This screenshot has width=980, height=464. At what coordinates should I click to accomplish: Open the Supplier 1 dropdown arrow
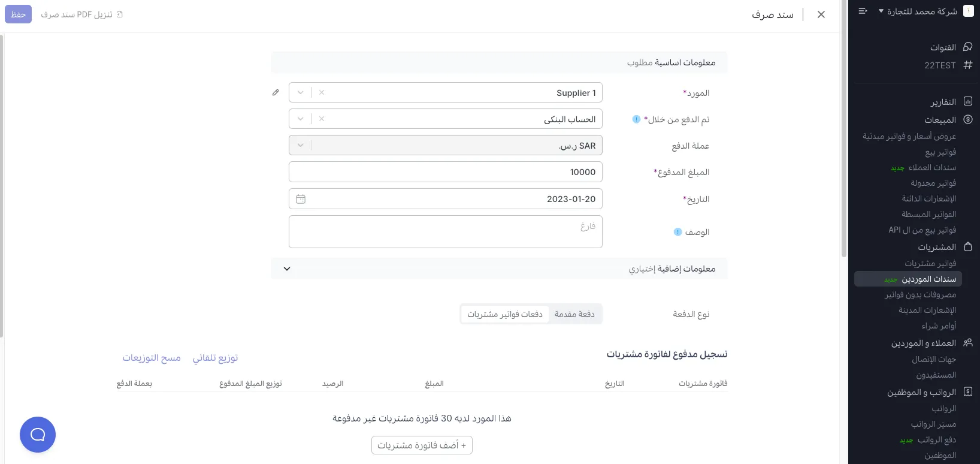pyautogui.click(x=300, y=92)
